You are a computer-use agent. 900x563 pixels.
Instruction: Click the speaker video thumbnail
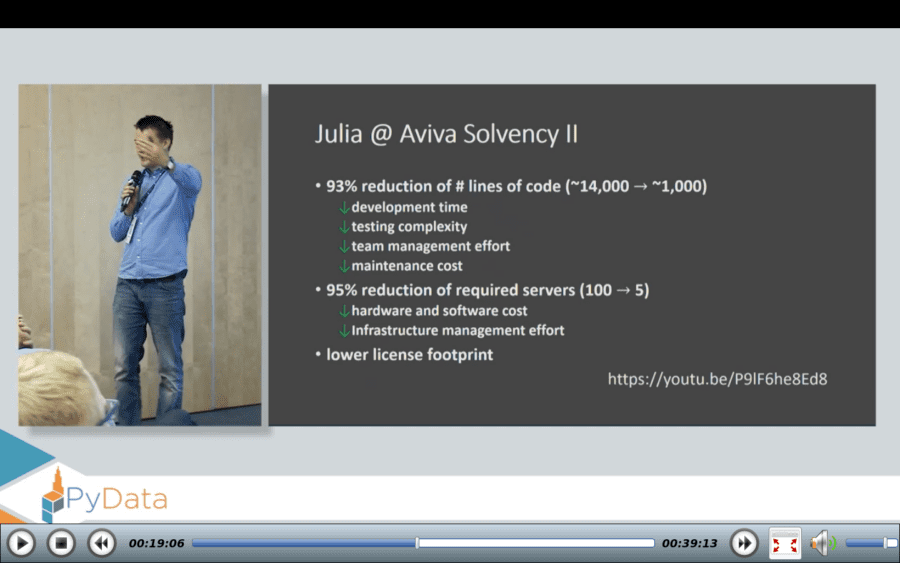(139, 255)
